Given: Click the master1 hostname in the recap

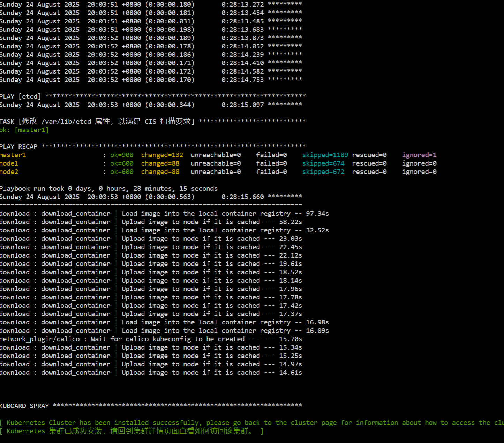Looking at the screenshot, I should coord(13,155).
